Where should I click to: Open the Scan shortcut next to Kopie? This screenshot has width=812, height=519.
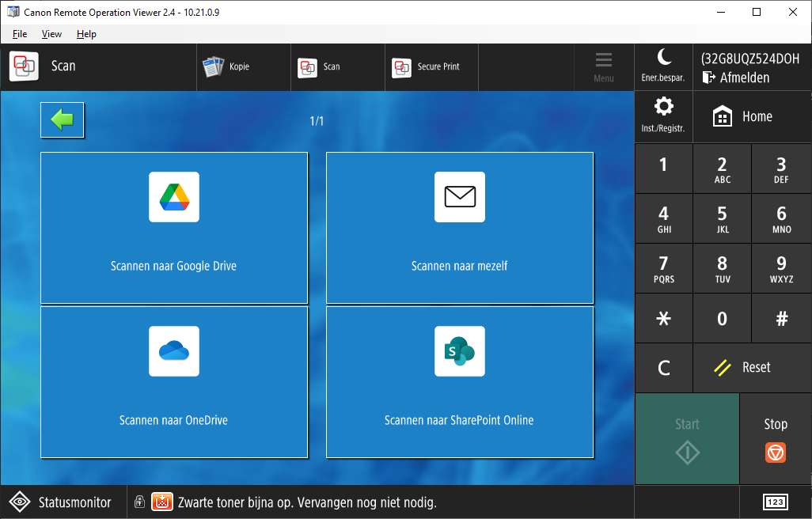click(338, 67)
